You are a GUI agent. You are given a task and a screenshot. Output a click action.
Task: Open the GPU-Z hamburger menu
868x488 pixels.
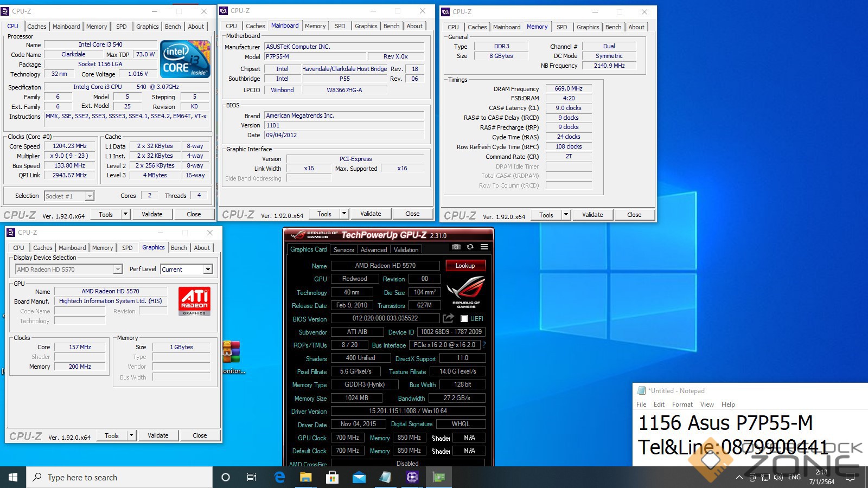click(x=484, y=247)
